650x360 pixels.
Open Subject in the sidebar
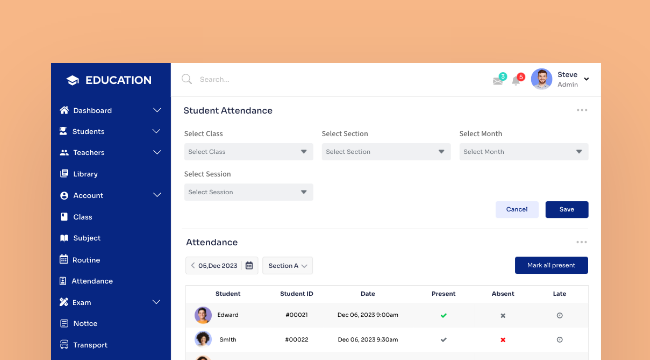pos(87,238)
